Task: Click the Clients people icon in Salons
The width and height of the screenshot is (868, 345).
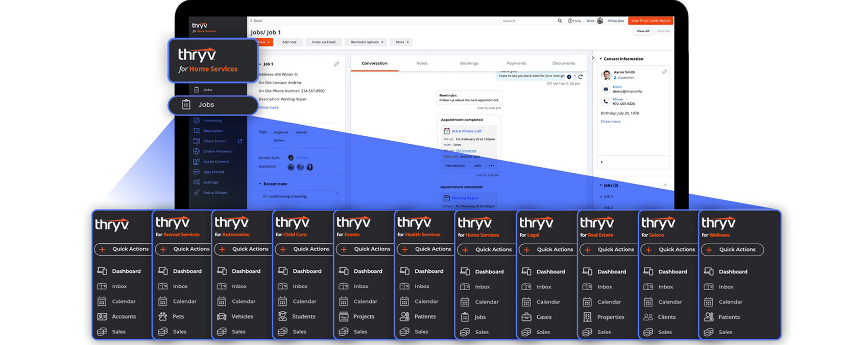Action: tap(648, 317)
